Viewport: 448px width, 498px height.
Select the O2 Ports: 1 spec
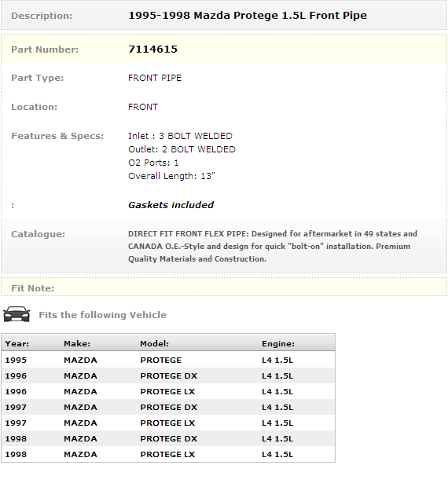click(x=153, y=163)
